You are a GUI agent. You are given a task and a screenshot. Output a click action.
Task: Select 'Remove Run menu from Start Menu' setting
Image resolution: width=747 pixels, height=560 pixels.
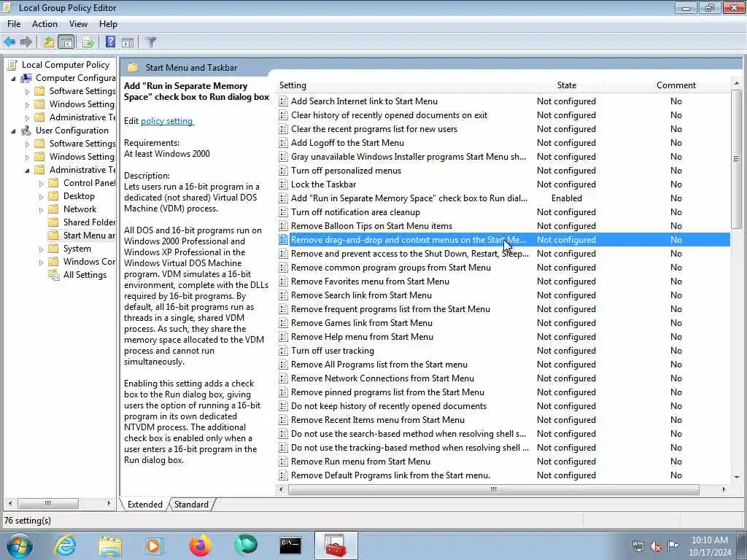click(504, 462)
